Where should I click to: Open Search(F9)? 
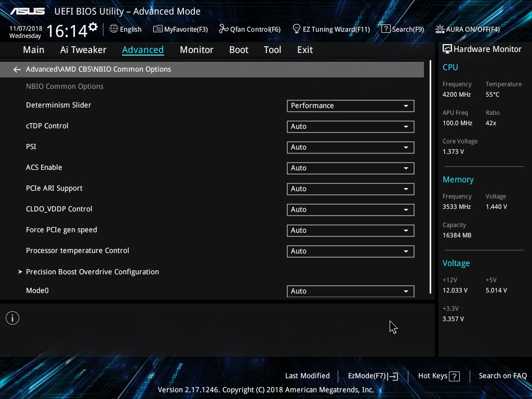403,29
